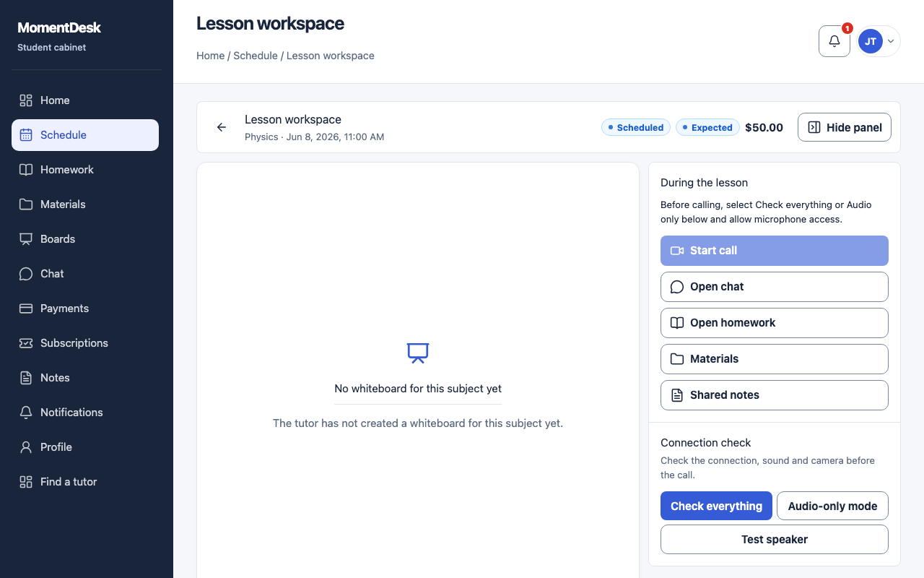Screen dimensions: 924x578
Task: Click the Test speaker button
Action: [775, 540]
